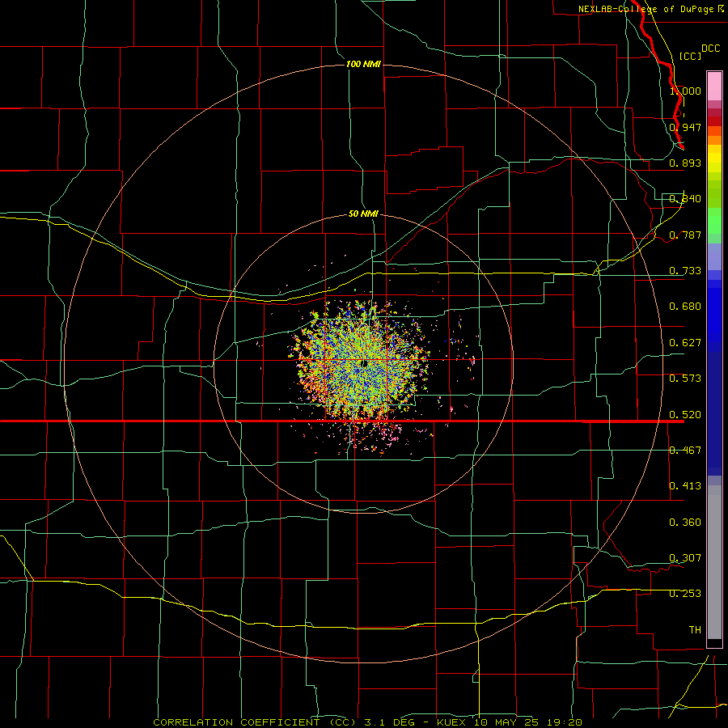Click the 19:20 timestamp in caption

pyautogui.click(x=563, y=722)
